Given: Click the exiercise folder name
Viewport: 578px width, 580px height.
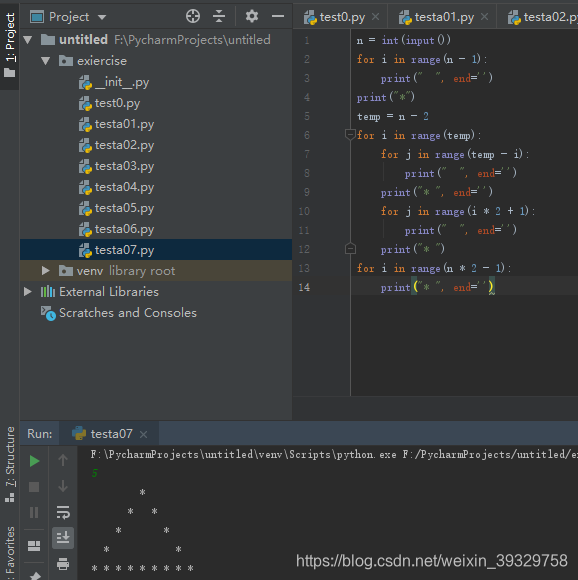Looking at the screenshot, I should click(102, 61).
